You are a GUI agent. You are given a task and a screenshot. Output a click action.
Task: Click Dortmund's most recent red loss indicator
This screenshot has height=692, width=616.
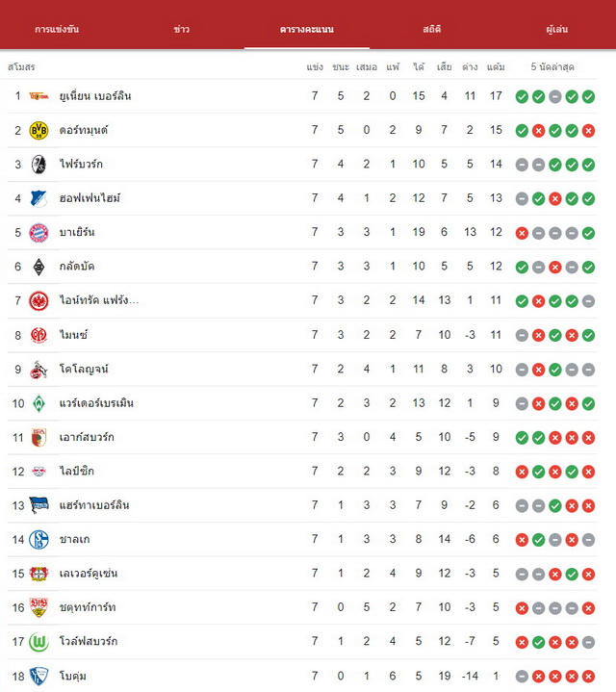[588, 131]
